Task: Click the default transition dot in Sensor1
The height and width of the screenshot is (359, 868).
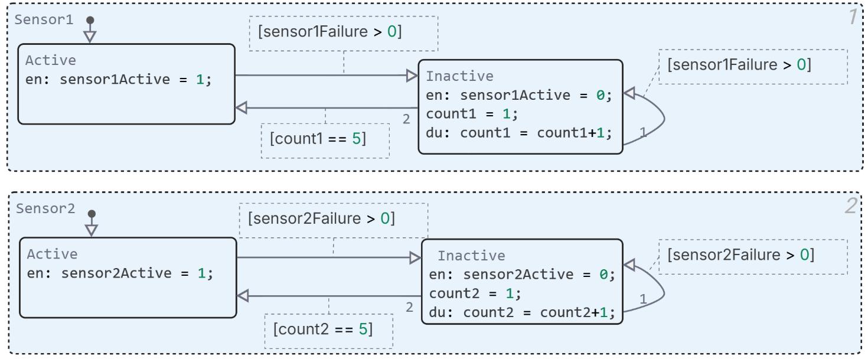Action: (90, 20)
